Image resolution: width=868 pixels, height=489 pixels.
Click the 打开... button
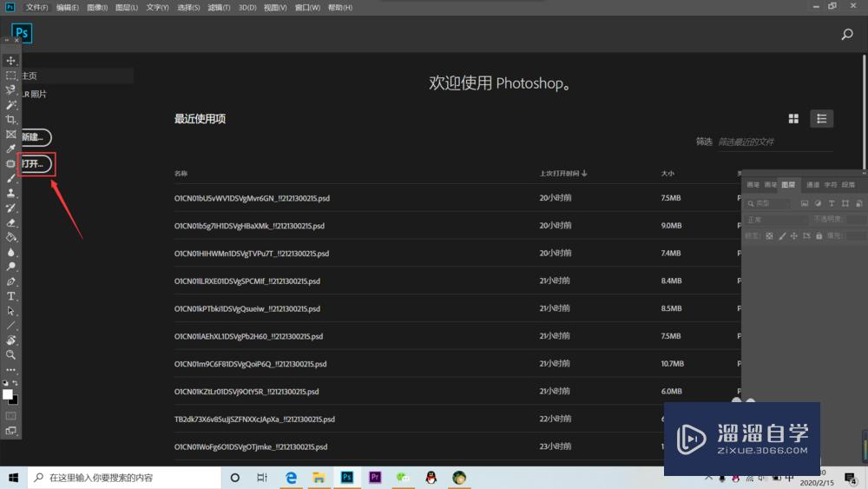tap(36, 164)
